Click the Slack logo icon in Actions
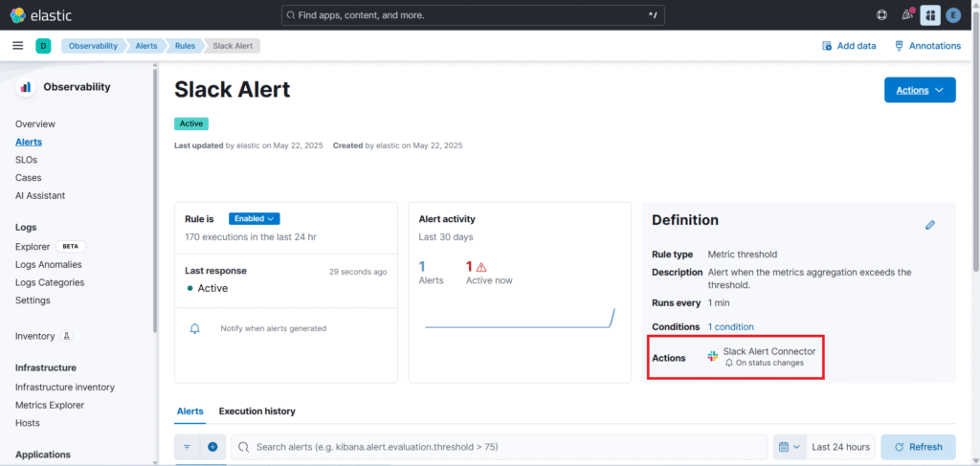 712,357
